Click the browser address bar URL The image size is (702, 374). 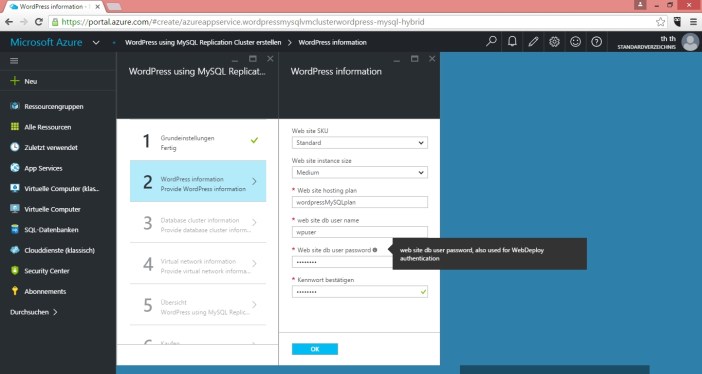point(243,22)
